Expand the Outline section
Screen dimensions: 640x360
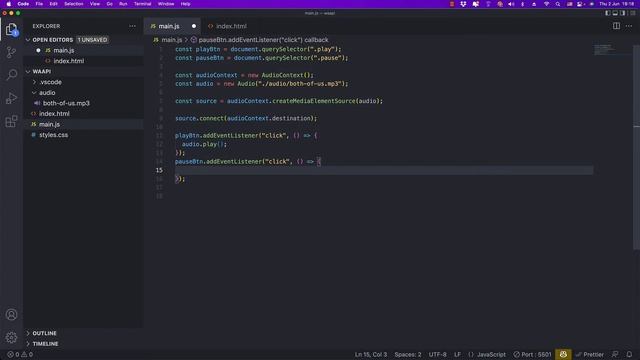pyautogui.click(x=44, y=333)
